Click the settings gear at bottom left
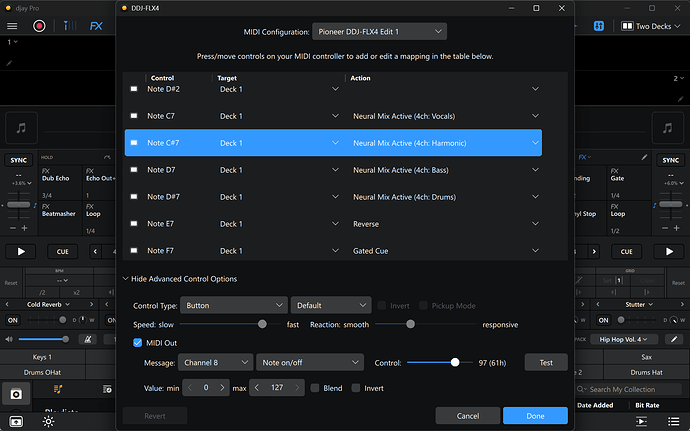Viewport: 690px width, 431px height. [47, 421]
